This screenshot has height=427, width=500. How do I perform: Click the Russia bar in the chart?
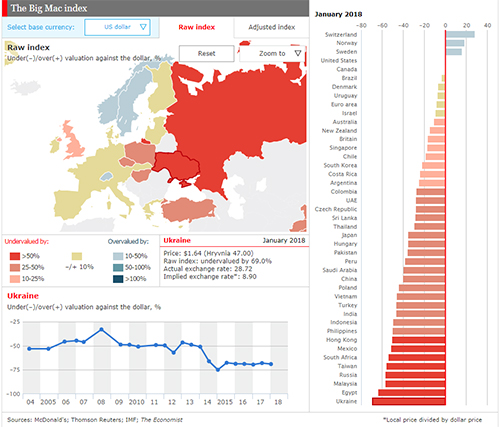pos(415,375)
